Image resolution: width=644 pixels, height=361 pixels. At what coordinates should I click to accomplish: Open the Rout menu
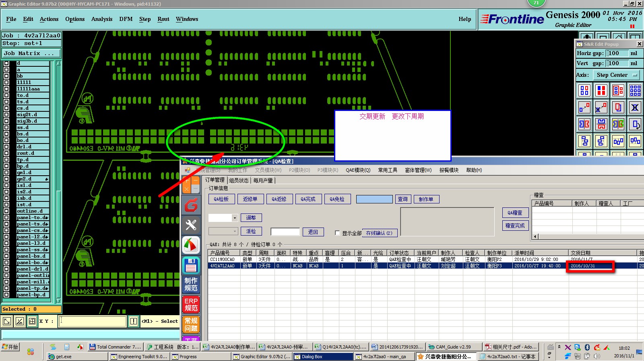coord(163,19)
